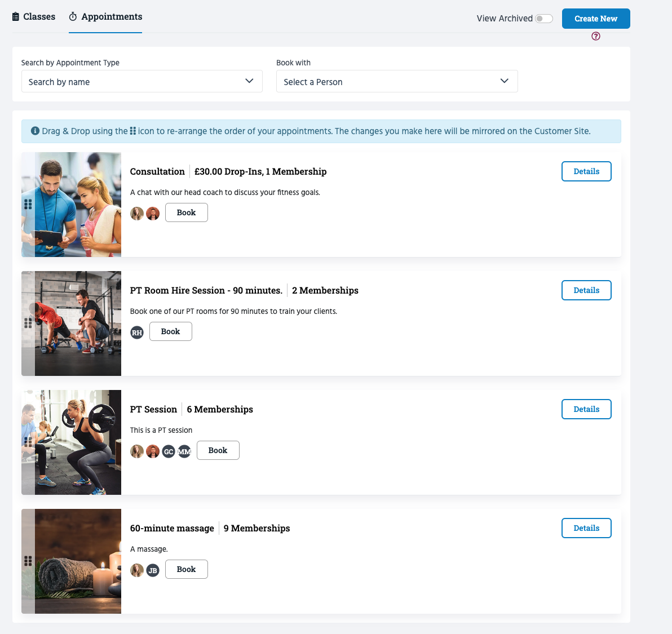The height and width of the screenshot is (634, 672).
Task: Click the MM avatar on the PT Session card
Action: (x=184, y=451)
